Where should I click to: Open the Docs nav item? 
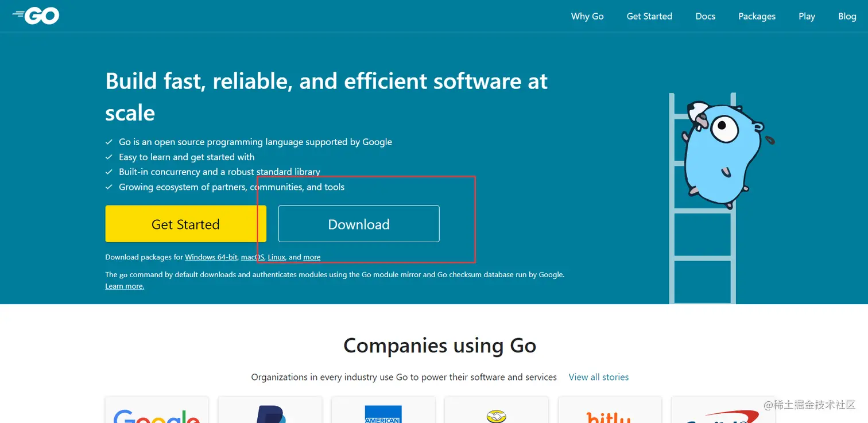pos(705,16)
